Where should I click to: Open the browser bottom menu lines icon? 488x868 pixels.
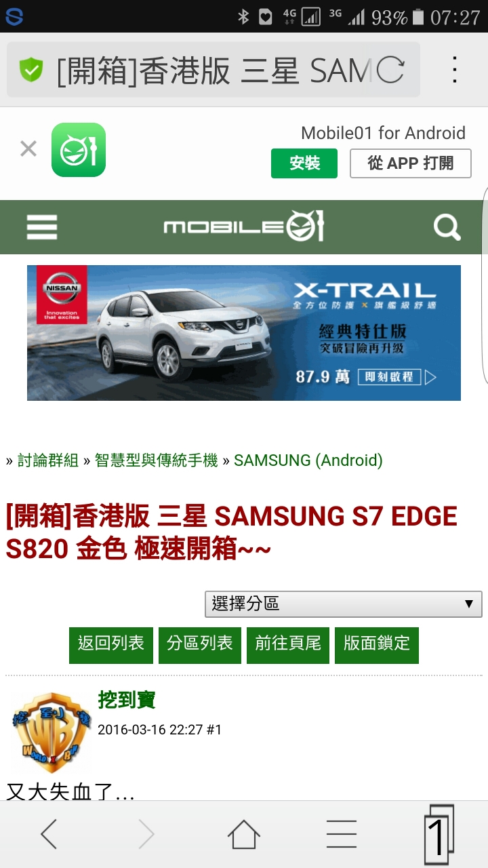tap(342, 834)
